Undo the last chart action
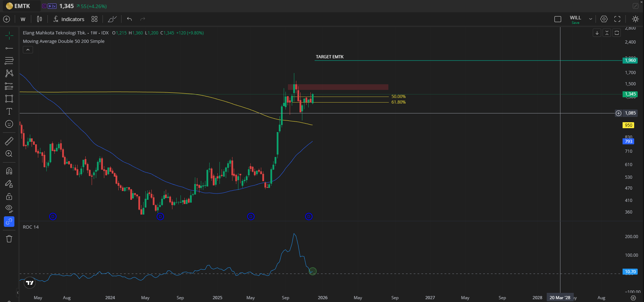 130,19
